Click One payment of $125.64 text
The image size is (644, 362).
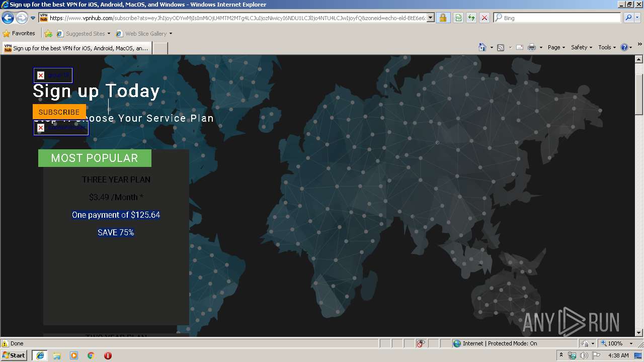click(116, 215)
